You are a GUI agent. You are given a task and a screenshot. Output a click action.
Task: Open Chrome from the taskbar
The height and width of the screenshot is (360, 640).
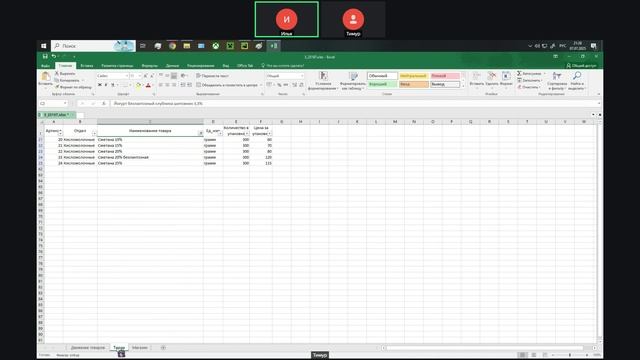pos(172,46)
